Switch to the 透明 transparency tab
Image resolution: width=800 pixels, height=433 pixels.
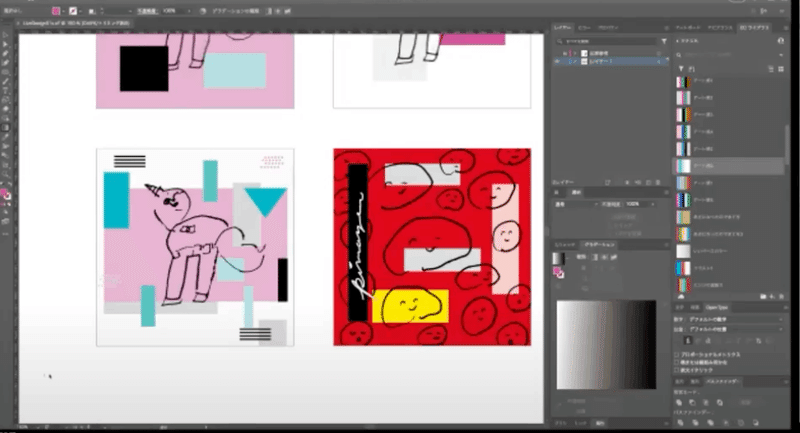point(577,192)
